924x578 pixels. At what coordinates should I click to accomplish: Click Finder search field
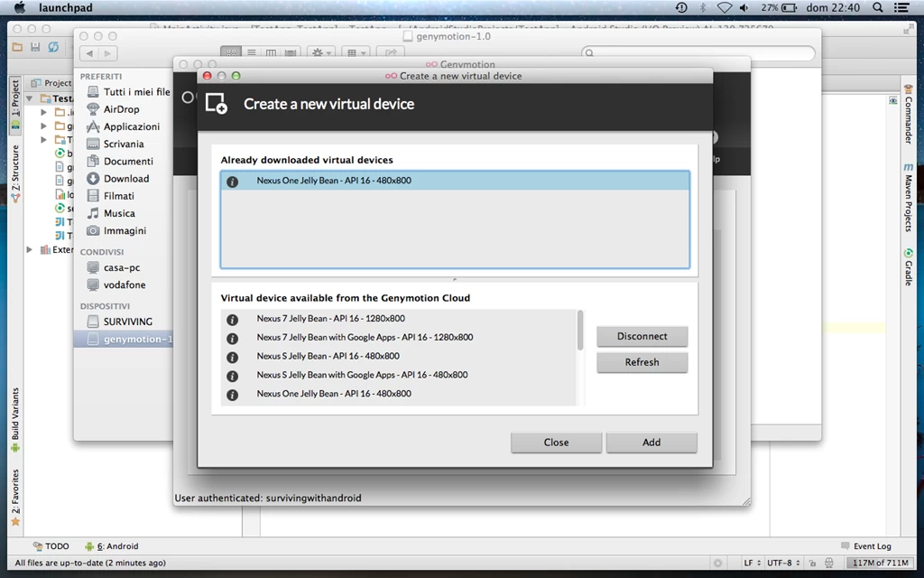[x=698, y=53]
